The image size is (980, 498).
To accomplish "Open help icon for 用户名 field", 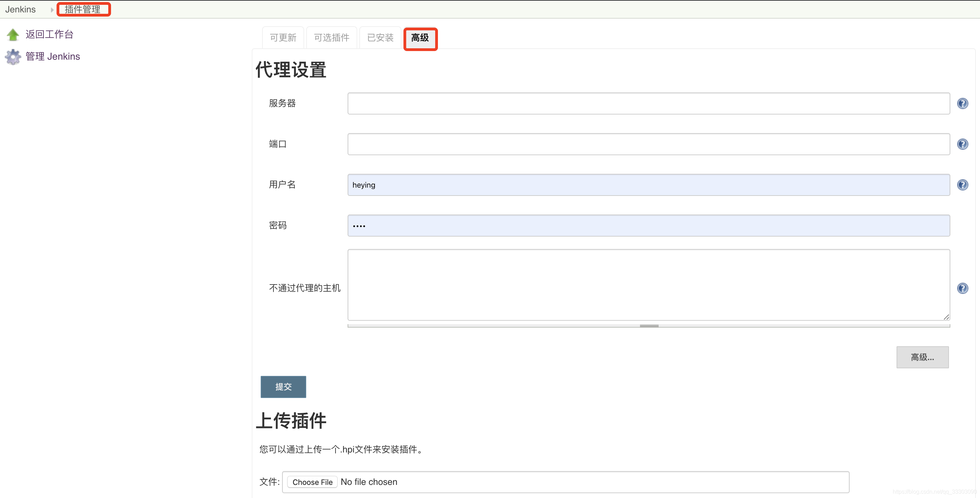I will pyautogui.click(x=962, y=185).
